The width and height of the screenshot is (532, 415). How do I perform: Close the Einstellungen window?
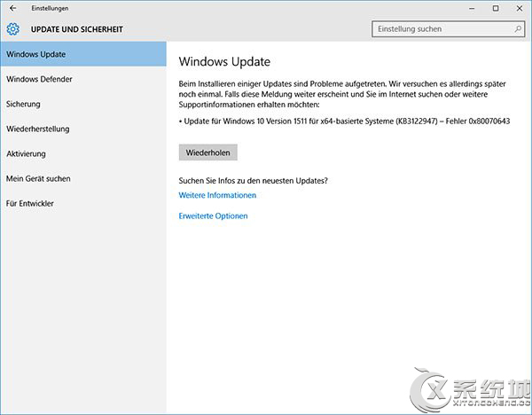click(x=520, y=9)
